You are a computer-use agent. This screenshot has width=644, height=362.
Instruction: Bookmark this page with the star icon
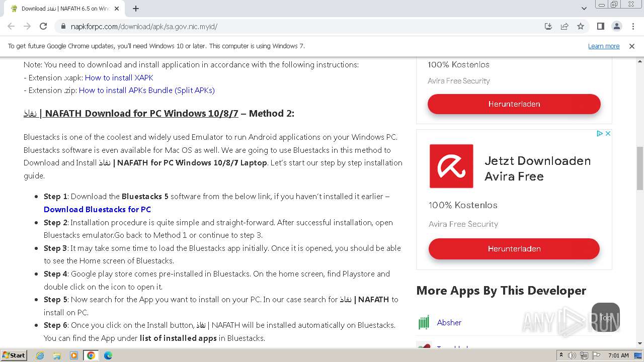coord(581,26)
